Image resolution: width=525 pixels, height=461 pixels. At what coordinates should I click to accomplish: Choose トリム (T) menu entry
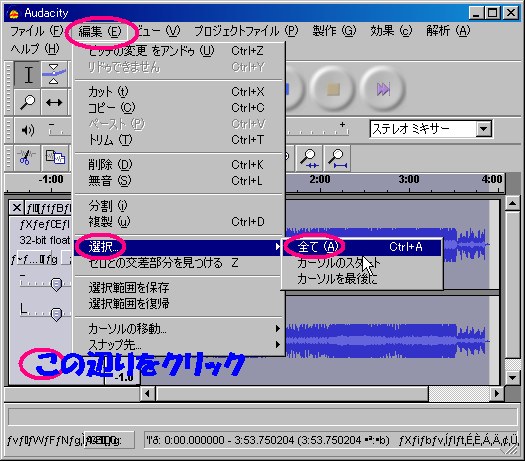179,140
